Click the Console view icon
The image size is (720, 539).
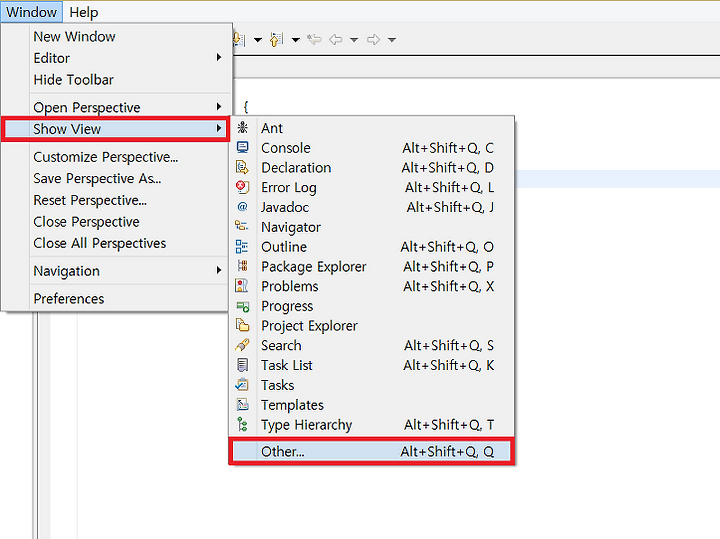coord(242,147)
